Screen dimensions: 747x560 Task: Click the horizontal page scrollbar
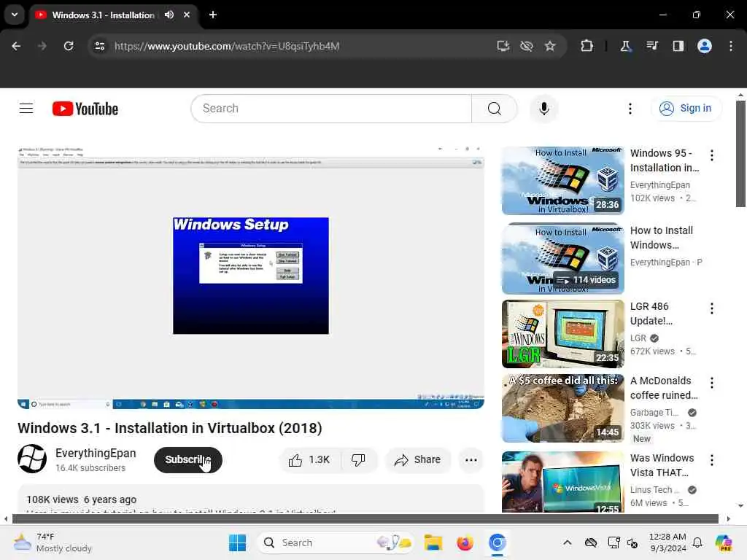pyautogui.click(x=365, y=518)
